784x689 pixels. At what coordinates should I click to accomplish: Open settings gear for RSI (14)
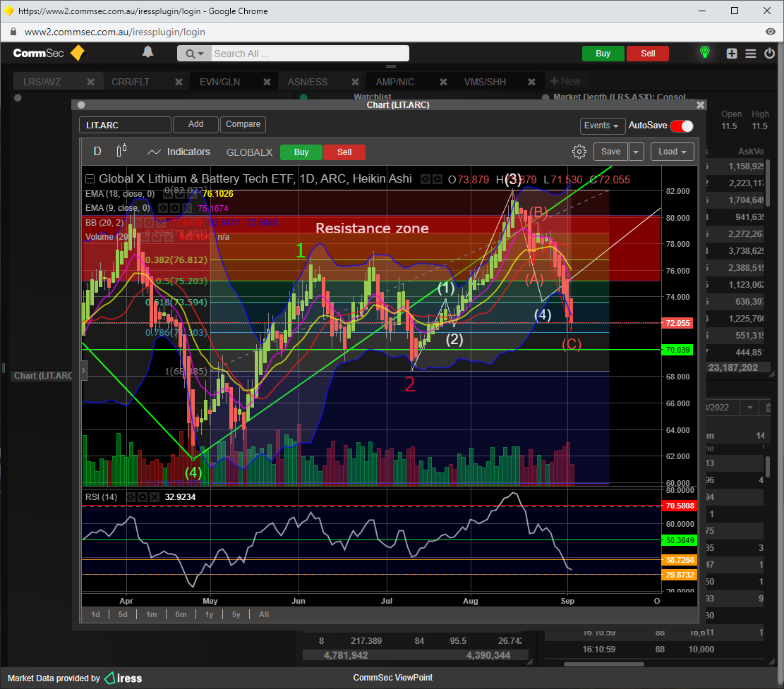(143, 497)
